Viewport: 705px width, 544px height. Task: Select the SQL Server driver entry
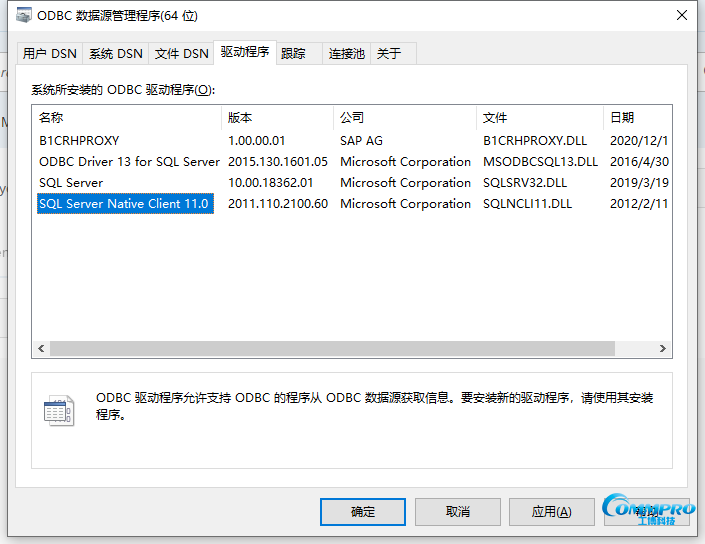coord(71,183)
